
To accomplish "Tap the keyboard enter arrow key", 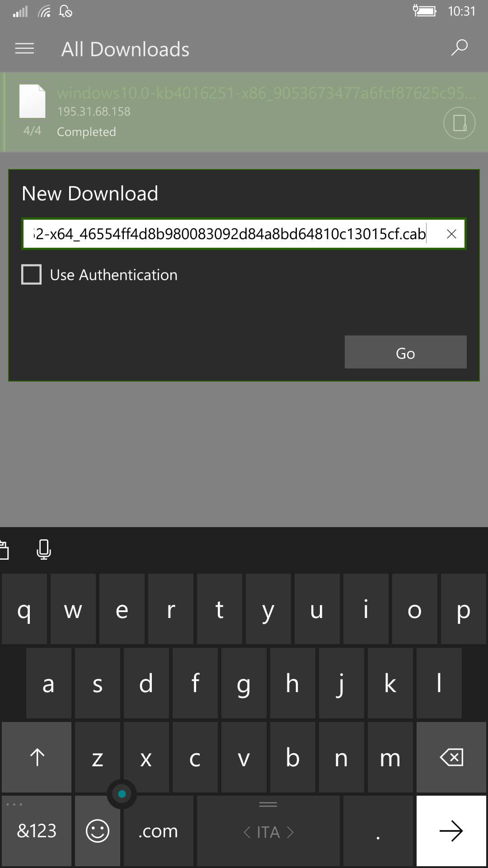I will coord(451,831).
